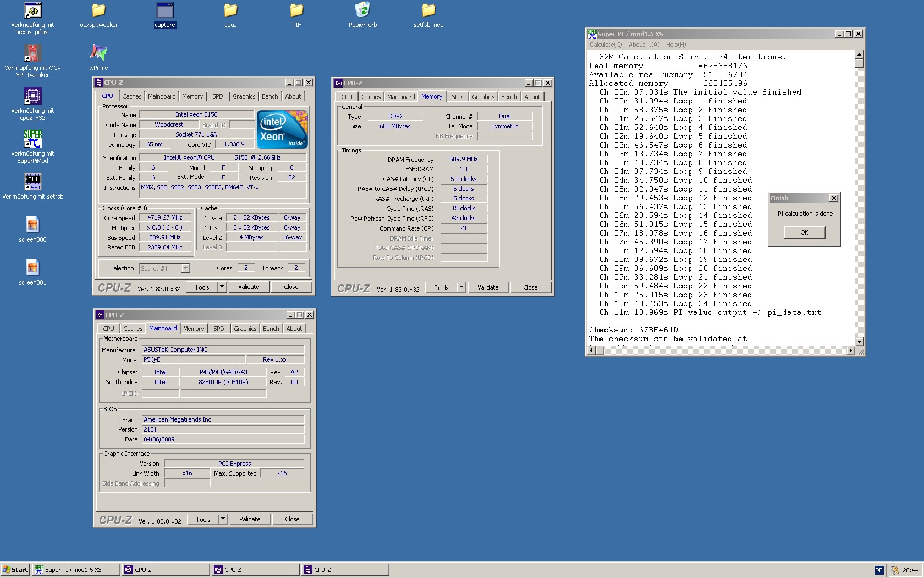Click the system tray notification icon

(x=895, y=570)
